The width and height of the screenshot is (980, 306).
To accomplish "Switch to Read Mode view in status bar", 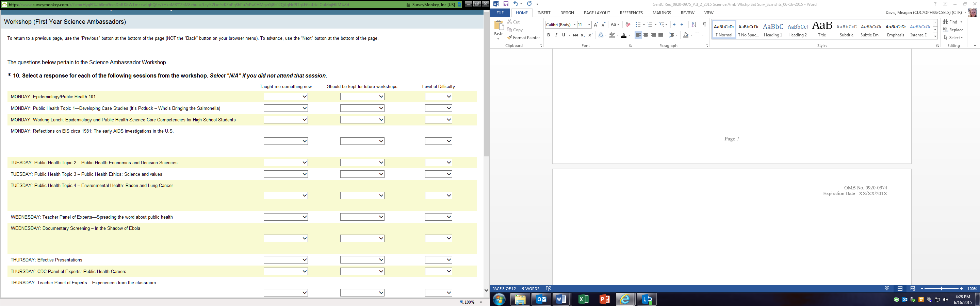I will pyautogui.click(x=887, y=289).
